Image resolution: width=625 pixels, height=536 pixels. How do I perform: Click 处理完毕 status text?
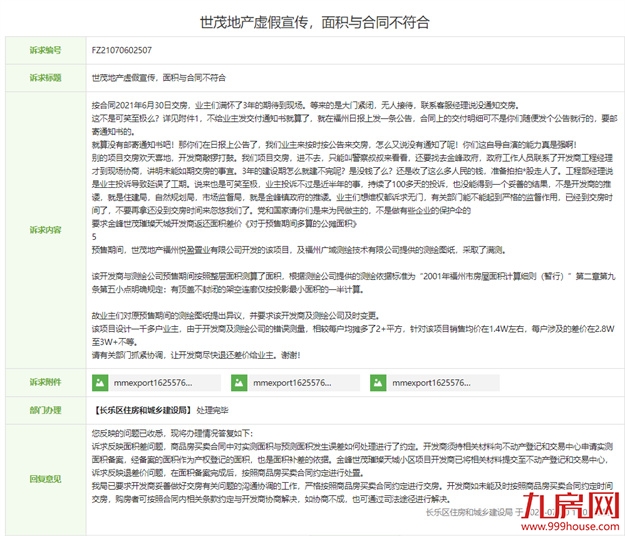(x=212, y=410)
